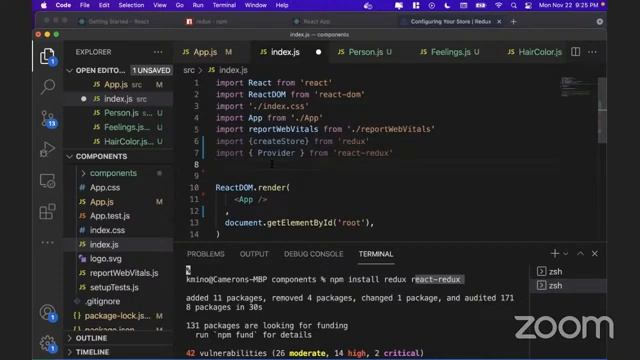
Task: Open logo.svg in the file tree
Action: click(118, 259)
